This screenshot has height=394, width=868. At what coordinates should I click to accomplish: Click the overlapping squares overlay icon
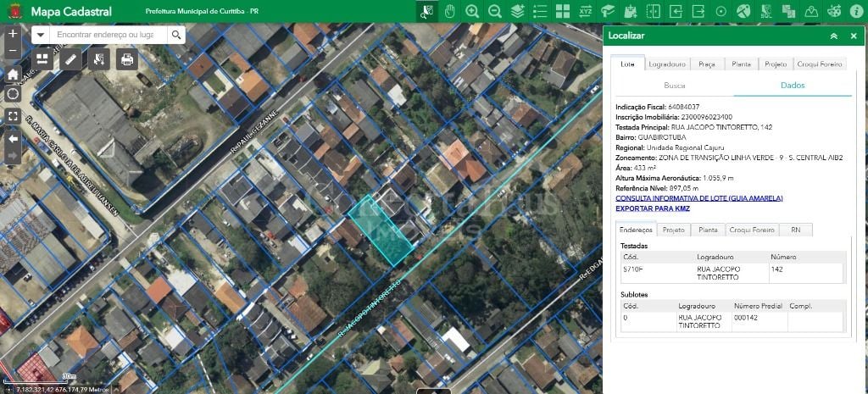(789, 11)
